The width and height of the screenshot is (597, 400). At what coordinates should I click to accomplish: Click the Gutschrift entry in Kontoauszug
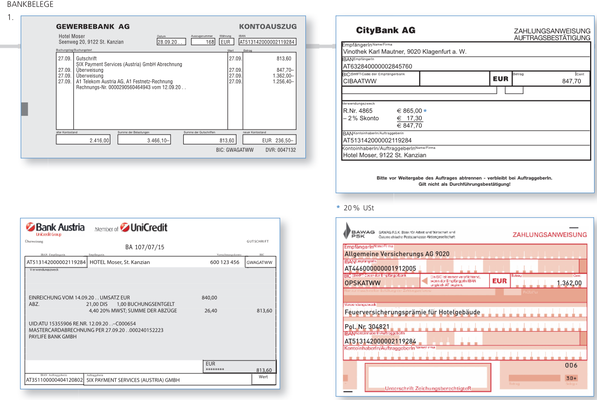pos(86,59)
